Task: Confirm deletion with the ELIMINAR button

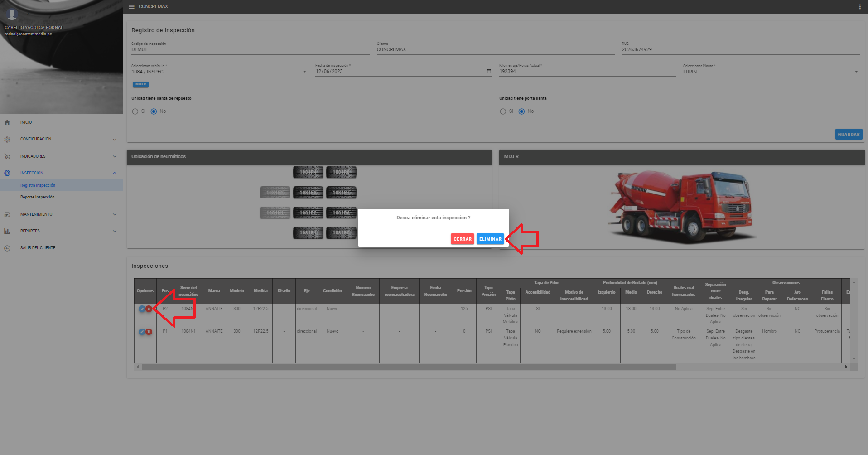Action: pyautogui.click(x=490, y=239)
